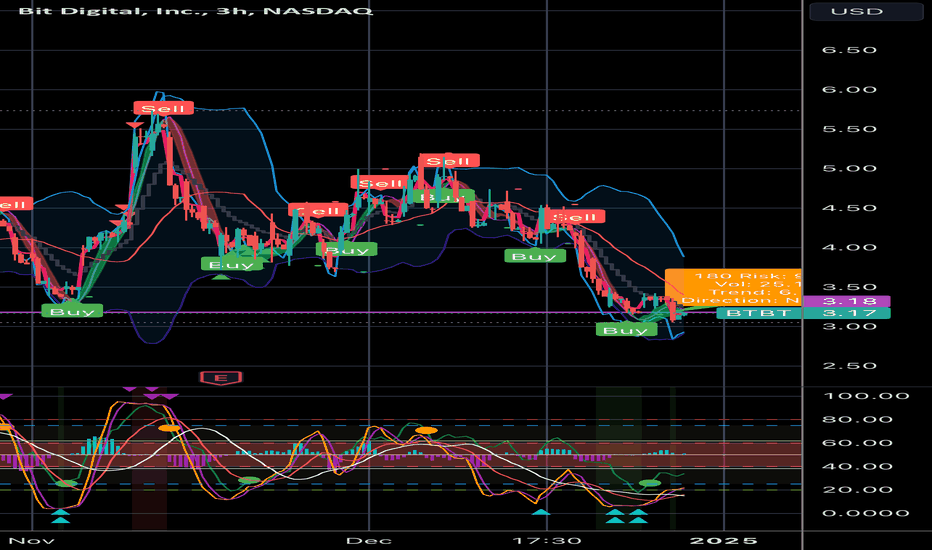Click the red down-triangle left of first Sell peak
Viewport: 932px width, 550px height.
coord(134,124)
